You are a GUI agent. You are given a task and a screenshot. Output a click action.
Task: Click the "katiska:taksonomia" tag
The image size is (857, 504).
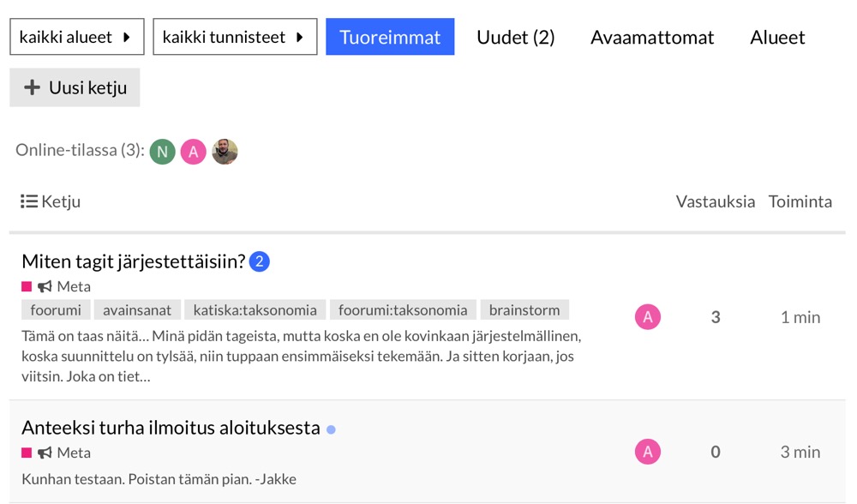(x=255, y=310)
